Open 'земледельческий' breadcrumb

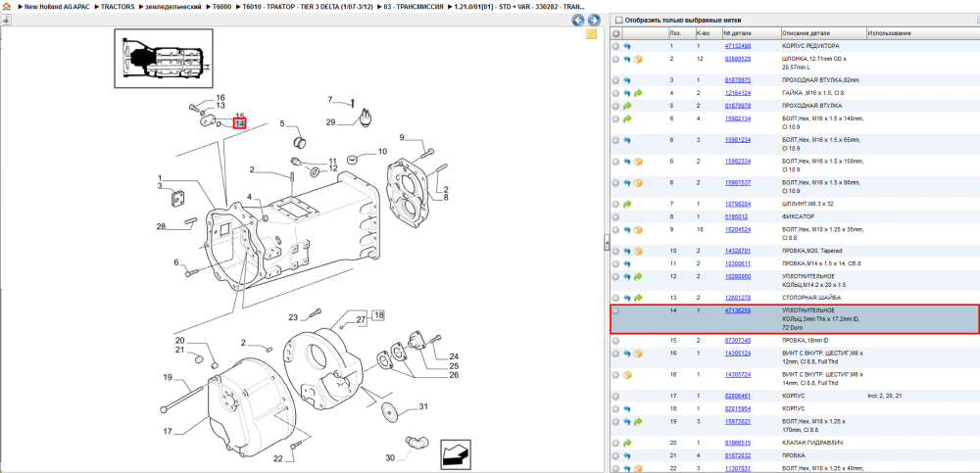pyautogui.click(x=173, y=6)
